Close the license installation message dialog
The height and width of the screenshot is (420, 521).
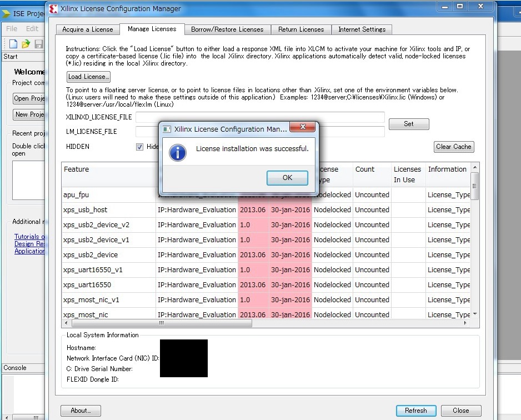click(x=302, y=127)
